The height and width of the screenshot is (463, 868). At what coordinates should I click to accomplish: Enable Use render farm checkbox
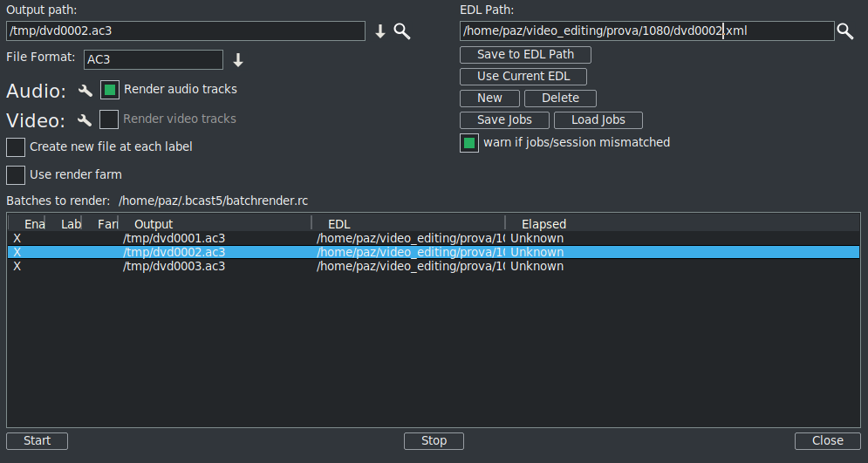[16, 175]
